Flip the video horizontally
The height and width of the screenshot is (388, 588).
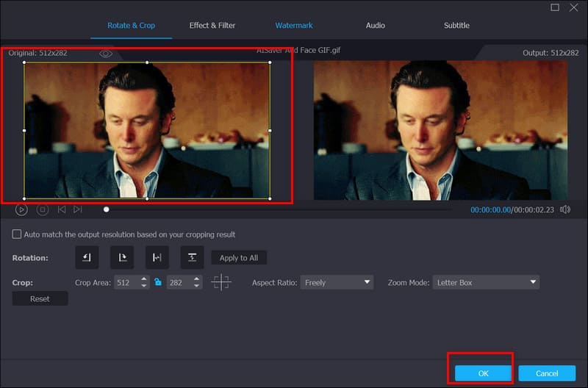(x=157, y=258)
